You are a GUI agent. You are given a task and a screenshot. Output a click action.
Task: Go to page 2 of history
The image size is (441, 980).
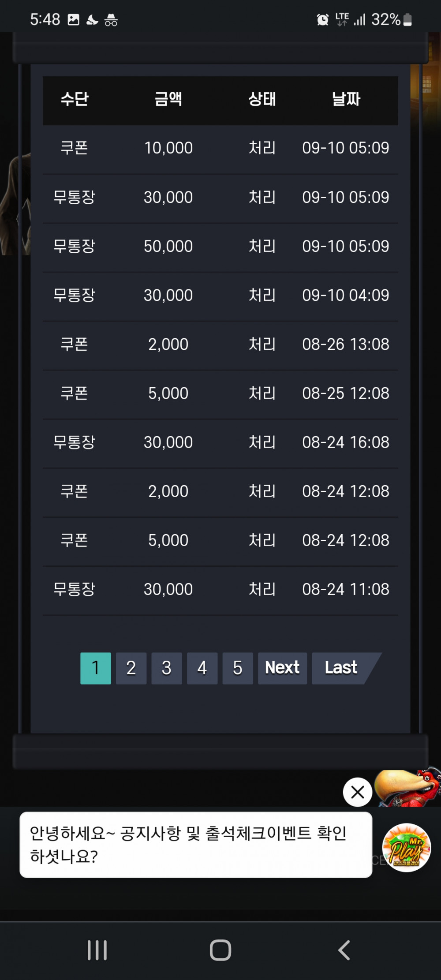point(131,668)
